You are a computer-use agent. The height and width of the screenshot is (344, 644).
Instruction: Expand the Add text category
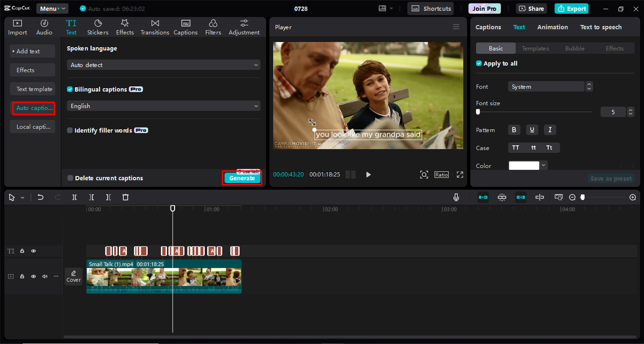[33, 51]
